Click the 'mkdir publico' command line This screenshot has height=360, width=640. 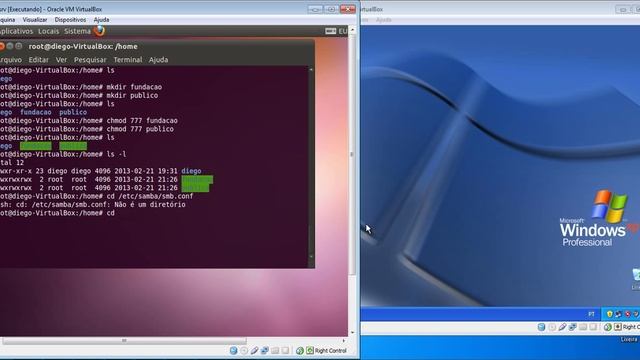coord(79,96)
